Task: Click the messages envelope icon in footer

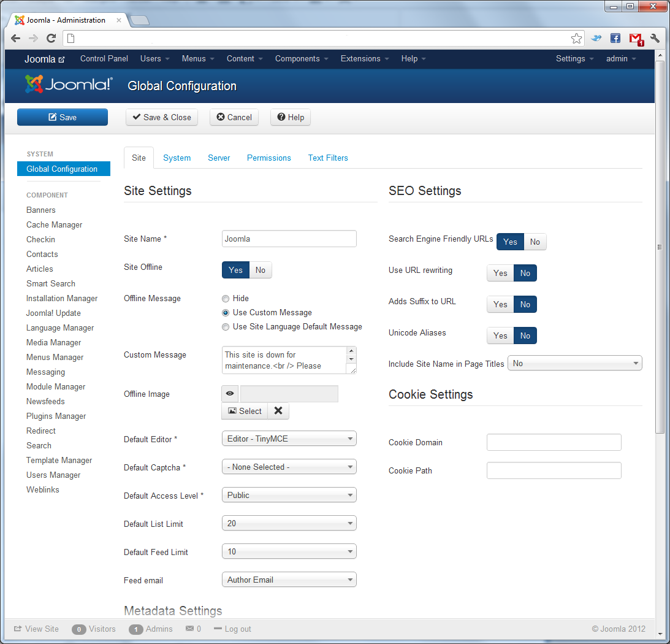Action: click(x=189, y=628)
